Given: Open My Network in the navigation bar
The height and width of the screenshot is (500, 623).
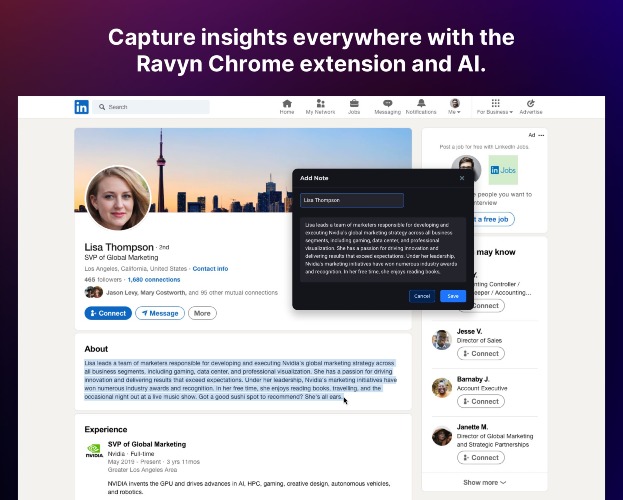Looking at the screenshot, I should coord(320,107).
